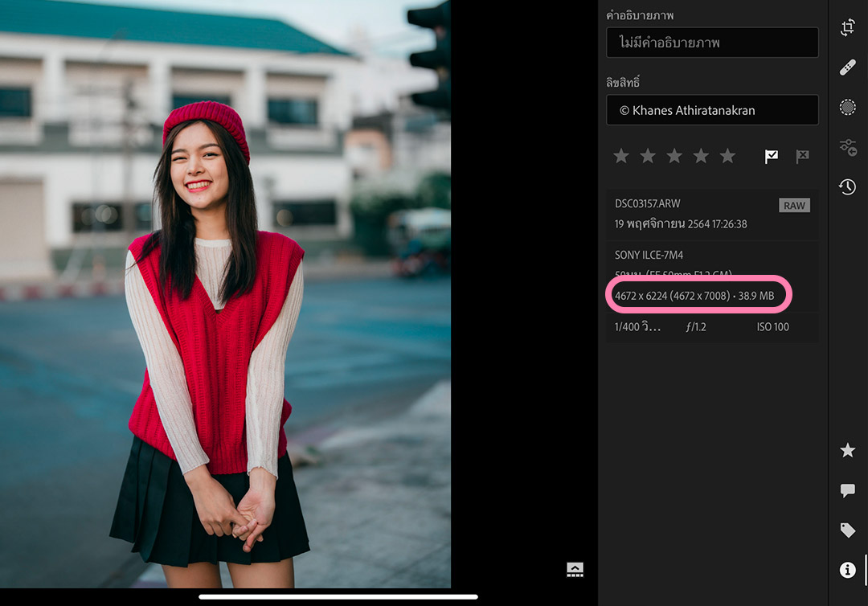This screenshot has height=606, width=868.
Task: Open the Versions history panel
Action: (848, 187)
